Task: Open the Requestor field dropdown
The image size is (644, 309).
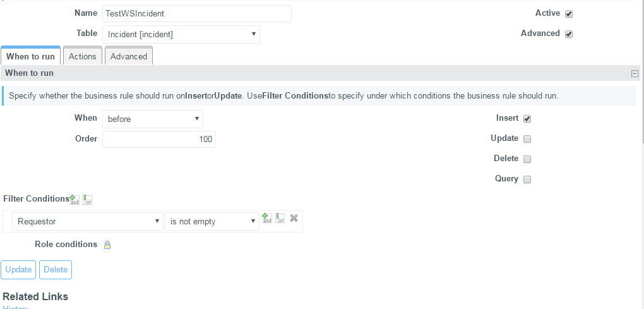Action: pyautogui.click(x=88, y=221)
